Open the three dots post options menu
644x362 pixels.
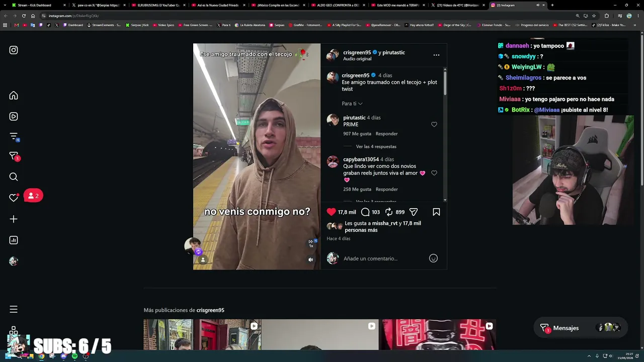436,55
